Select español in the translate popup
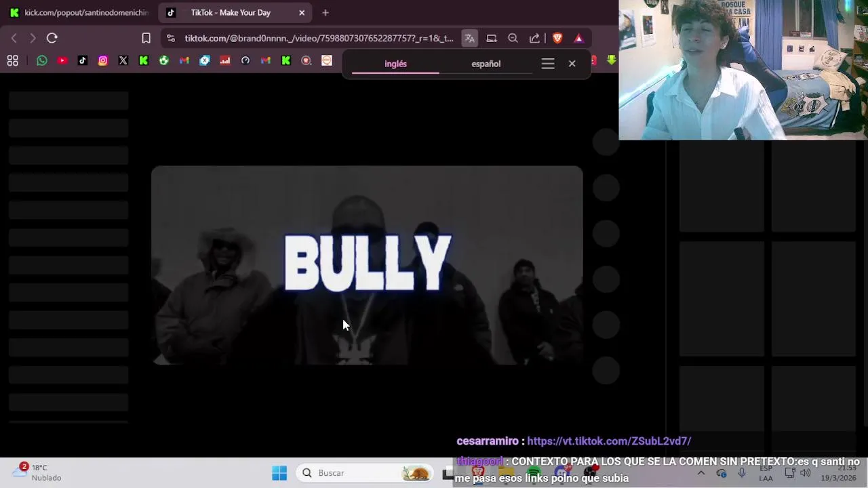 point(486,64)
